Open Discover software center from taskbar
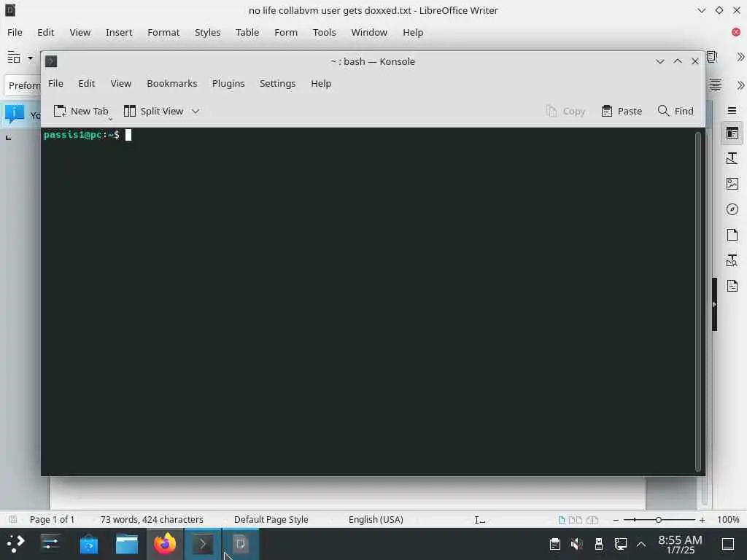747x560 pixels. point(88,544)
